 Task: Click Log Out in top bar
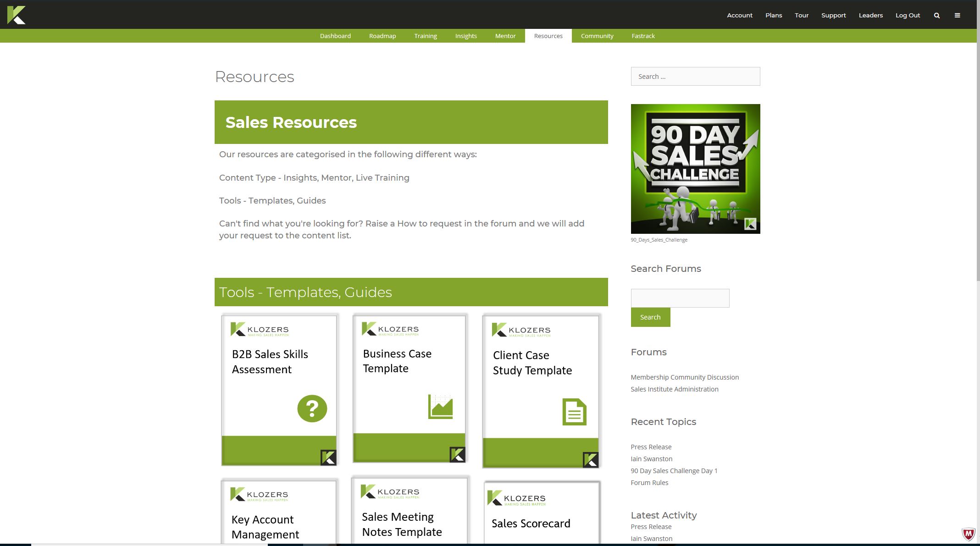[908, 15]
